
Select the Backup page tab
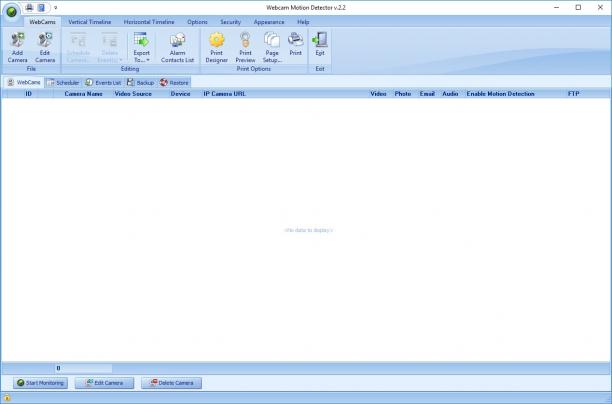click(141, 82)
